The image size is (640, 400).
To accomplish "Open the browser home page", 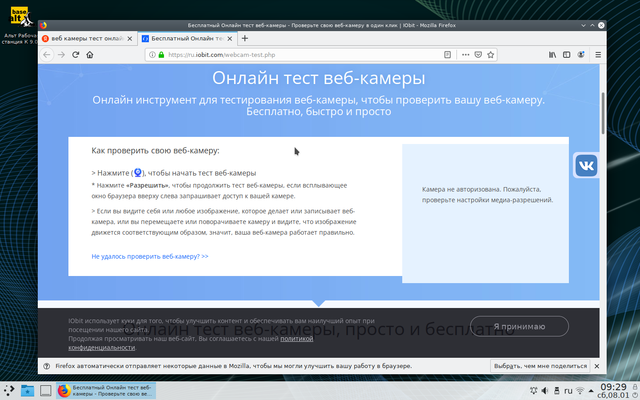I will (90, 55).
